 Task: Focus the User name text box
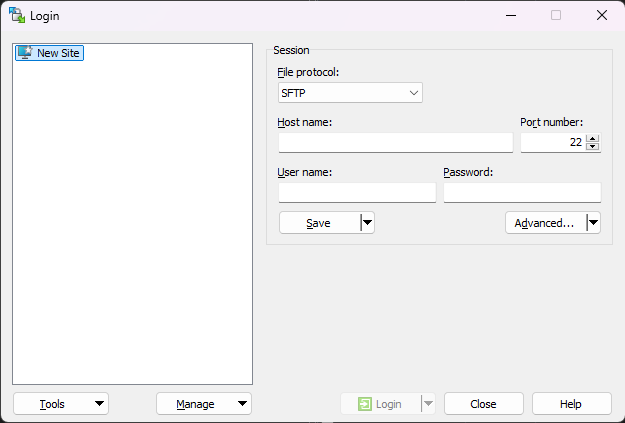coord(357,193)
